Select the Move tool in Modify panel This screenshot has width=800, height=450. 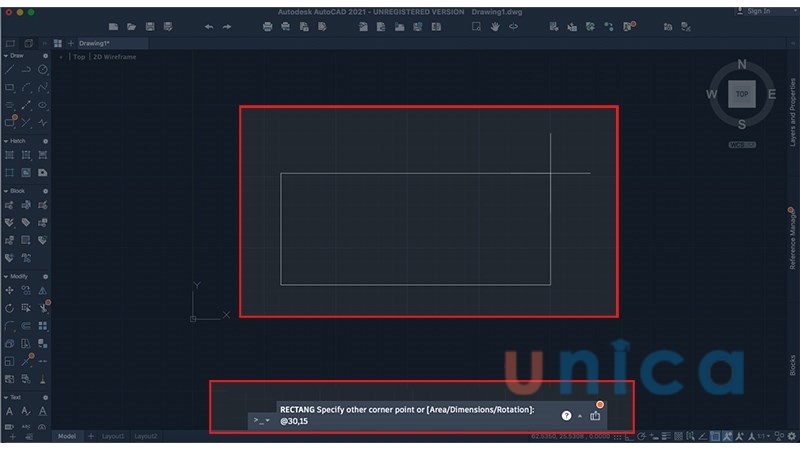tap(9, 290)
